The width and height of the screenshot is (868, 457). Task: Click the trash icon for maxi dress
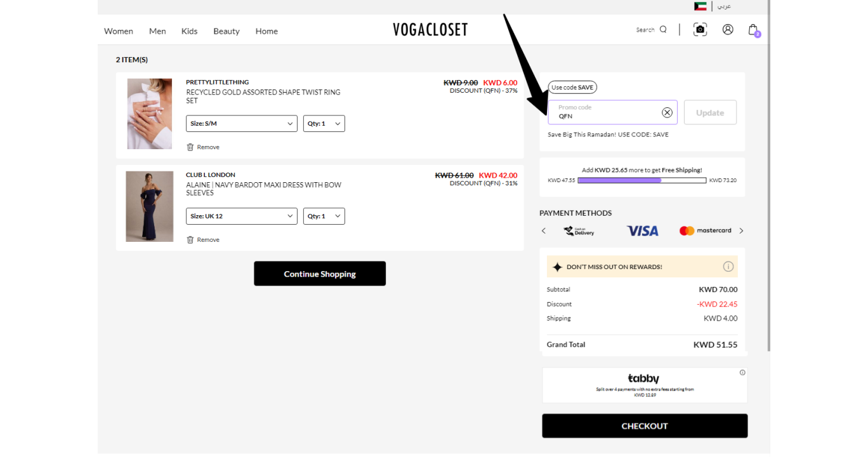190,239
